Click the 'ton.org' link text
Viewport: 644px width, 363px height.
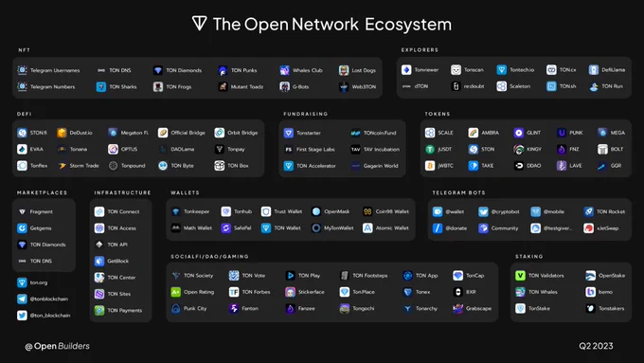point(39,282)
